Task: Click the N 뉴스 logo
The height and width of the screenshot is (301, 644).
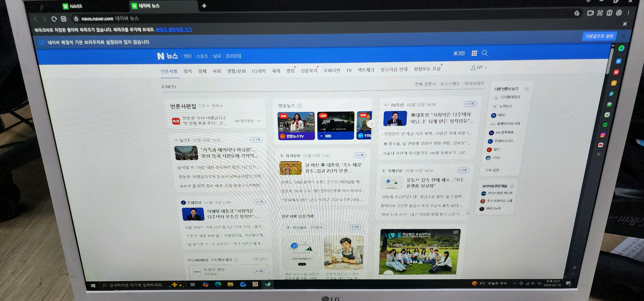Action: click(x=167, y=56)
